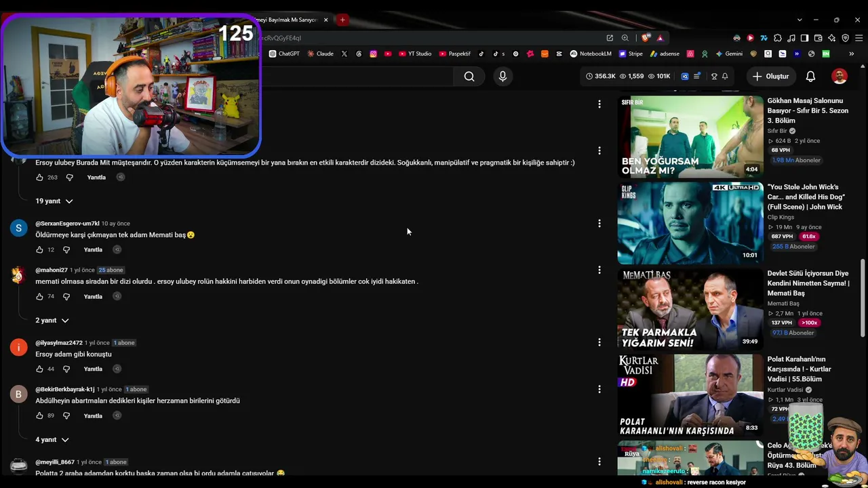Viewport: 868px width, 488px height.
Task: Close the active YouTube browser tab
Action: [326, 20]
